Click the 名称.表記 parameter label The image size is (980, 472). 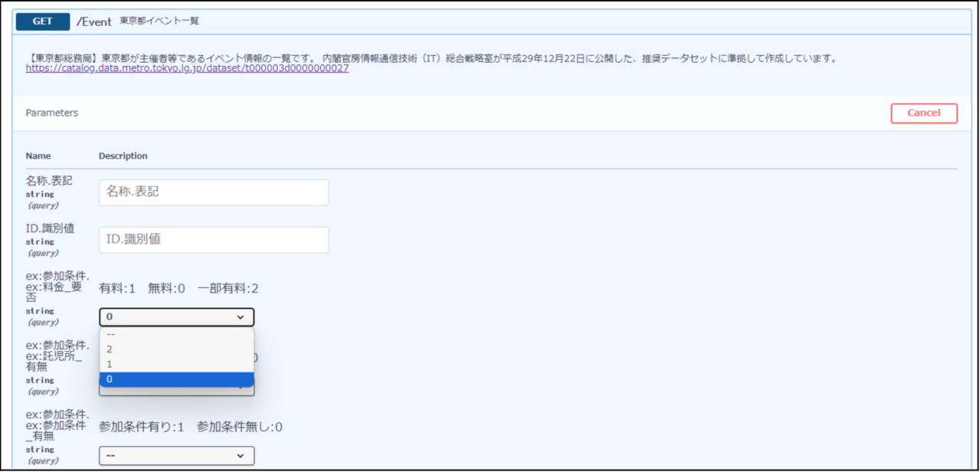coord(49,181)
